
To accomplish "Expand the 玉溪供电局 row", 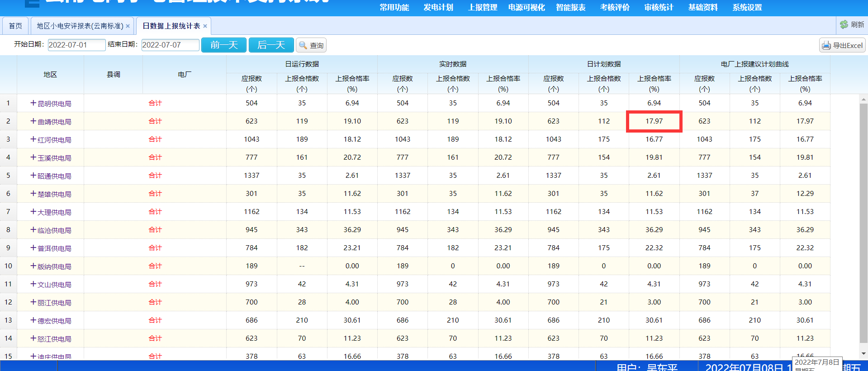I will pos(33,157).
